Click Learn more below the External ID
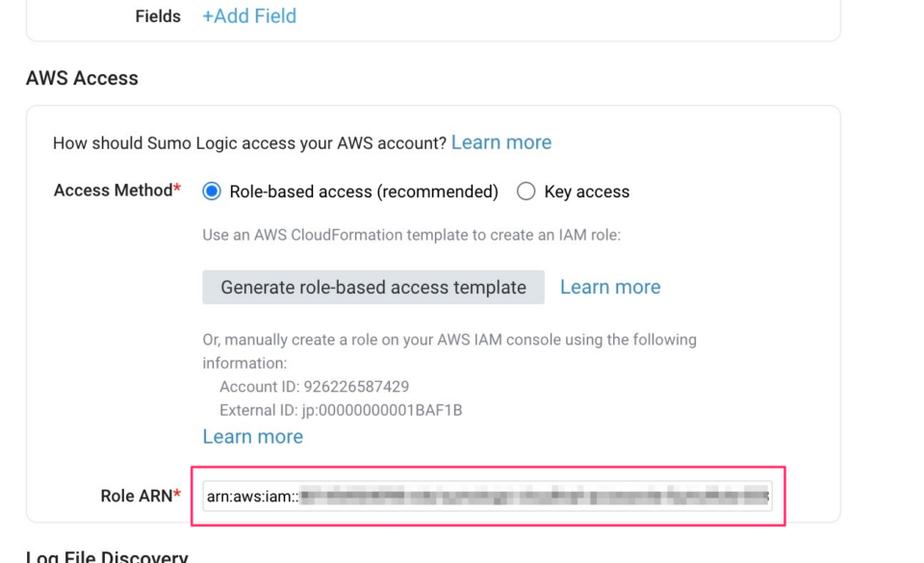The height and width of the screenshot is (563, 924). point(252,436)
